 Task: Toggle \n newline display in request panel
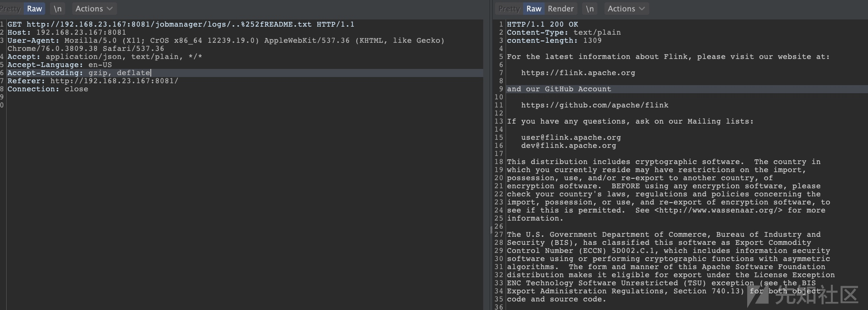pyautogui.click(x=58, y=9)
